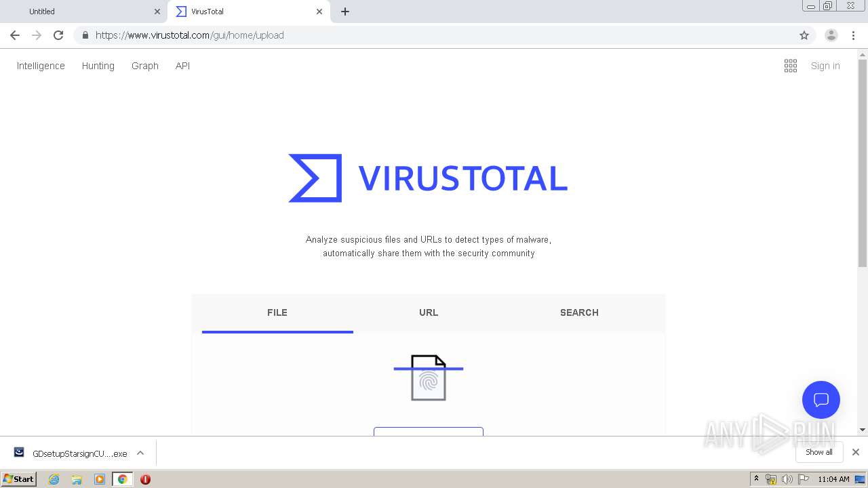
Task: Expand the download item options chevron
Action: point(140,453)
